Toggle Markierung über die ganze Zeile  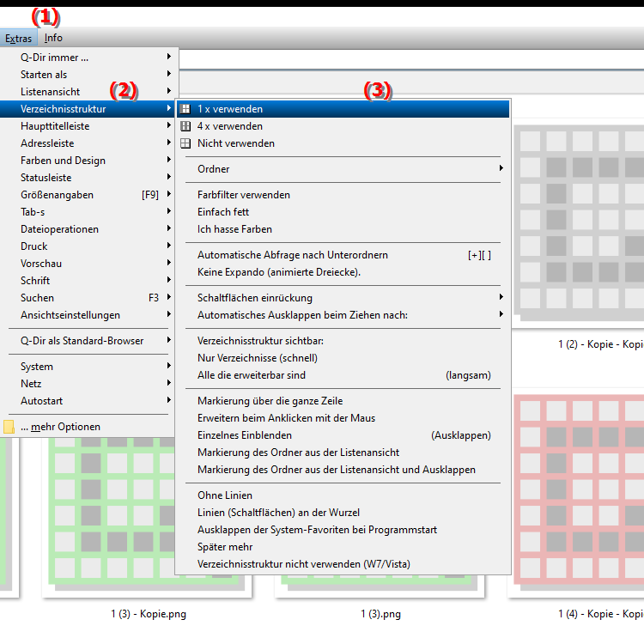[x=343, y=401]
